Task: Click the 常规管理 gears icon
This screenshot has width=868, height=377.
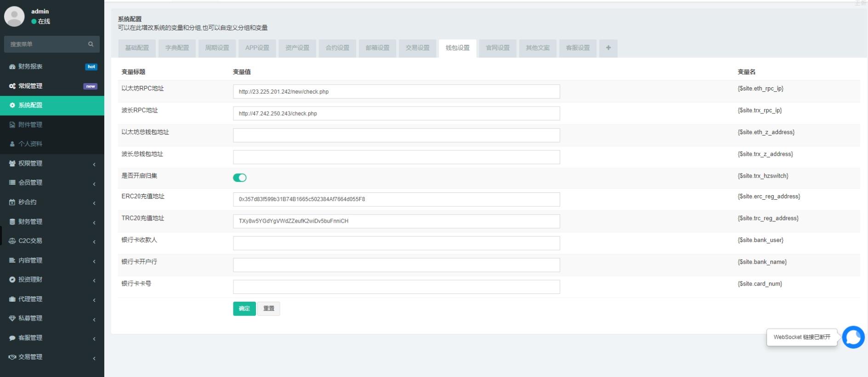Action: (12, 86)
